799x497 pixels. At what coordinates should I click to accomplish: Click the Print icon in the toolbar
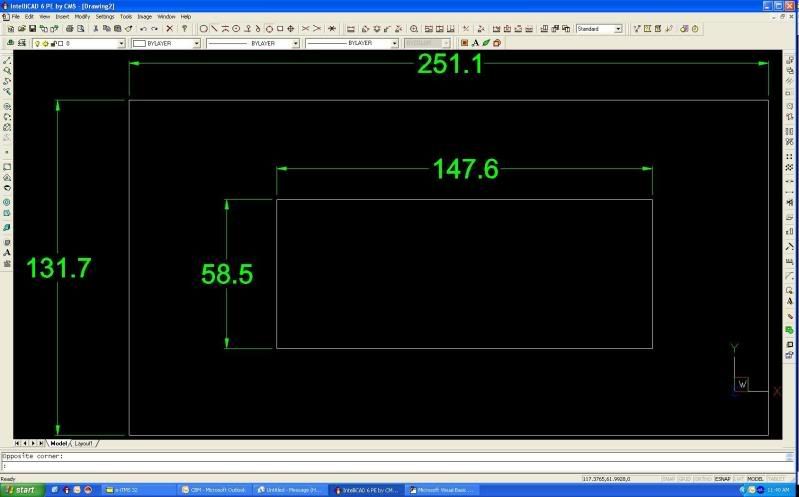tap(68, 29)
